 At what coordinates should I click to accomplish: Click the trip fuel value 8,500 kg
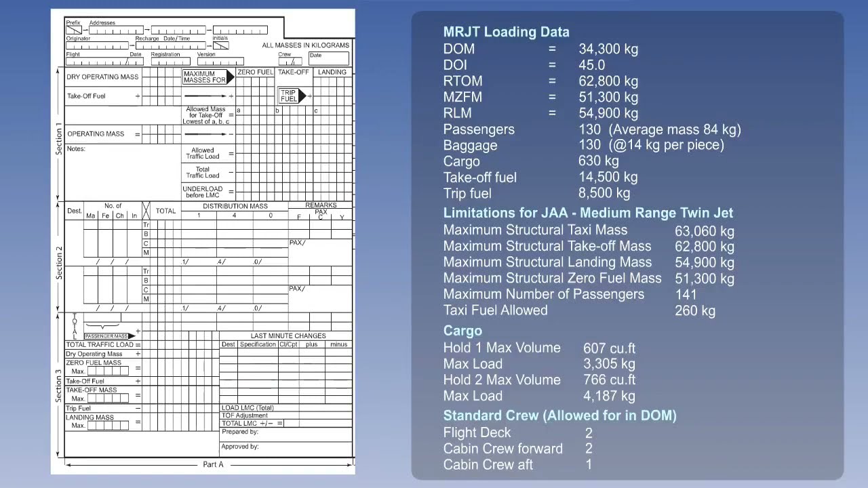[x=604, y=193]
